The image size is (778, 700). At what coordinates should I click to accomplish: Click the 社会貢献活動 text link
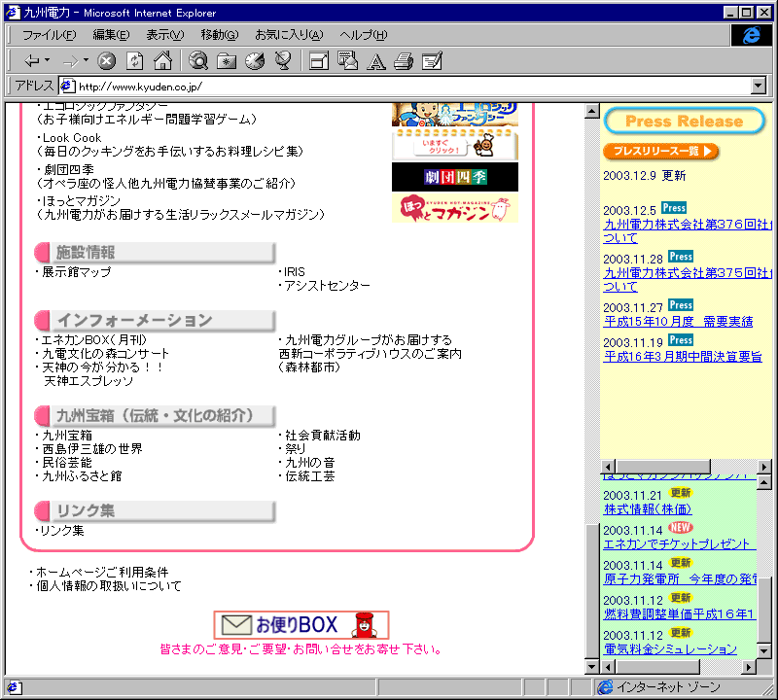(323, 436)
